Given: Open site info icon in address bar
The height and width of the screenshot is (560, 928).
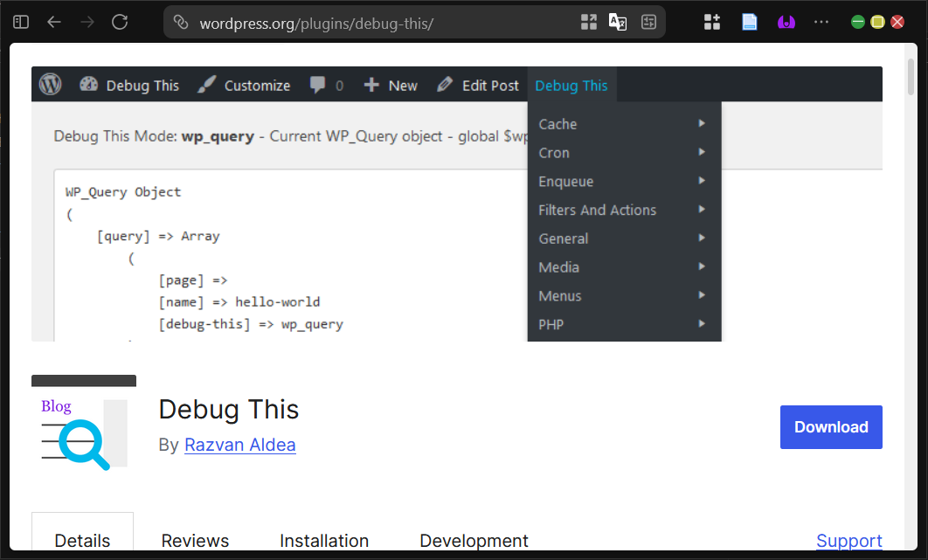Looking at the screenshot, I should (181, 23).
